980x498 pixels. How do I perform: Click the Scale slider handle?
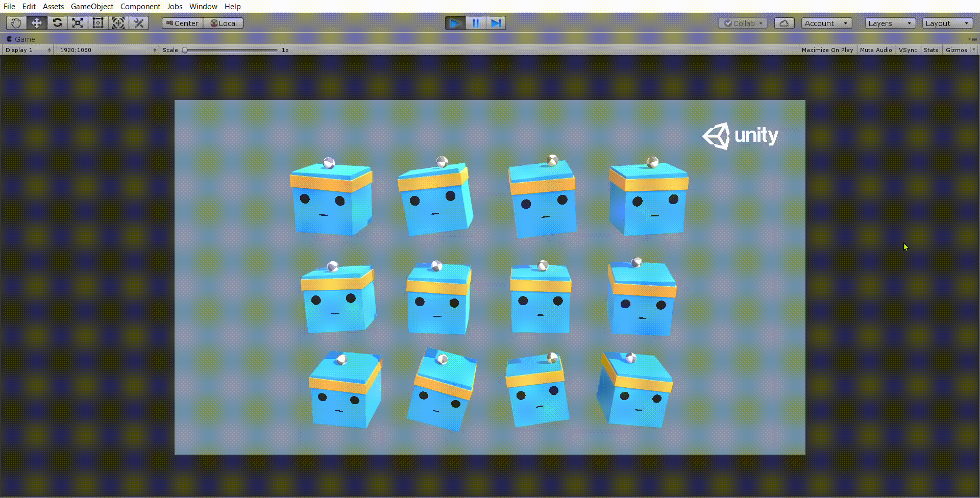(185, 50)
